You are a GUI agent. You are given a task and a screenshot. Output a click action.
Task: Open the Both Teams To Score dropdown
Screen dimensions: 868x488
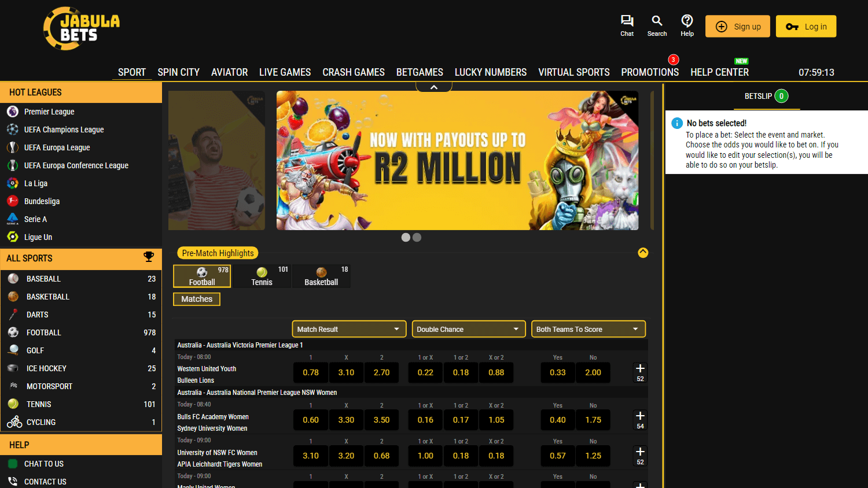point(589,329)
